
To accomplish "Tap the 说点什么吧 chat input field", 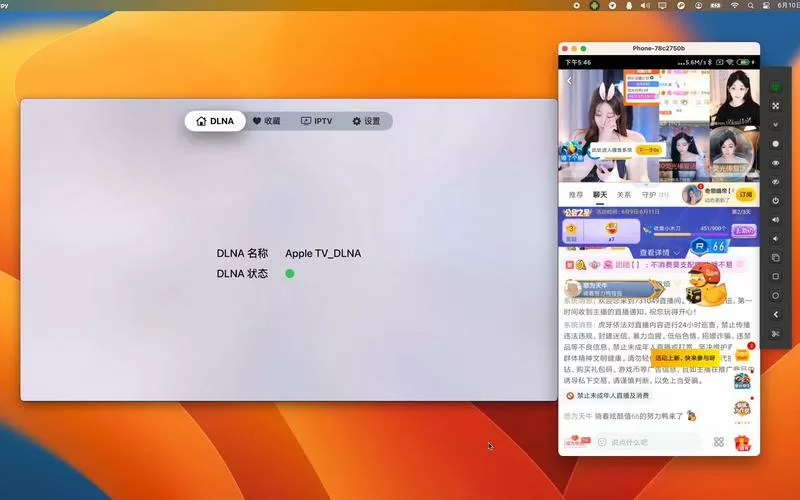I will pos(648,442).
